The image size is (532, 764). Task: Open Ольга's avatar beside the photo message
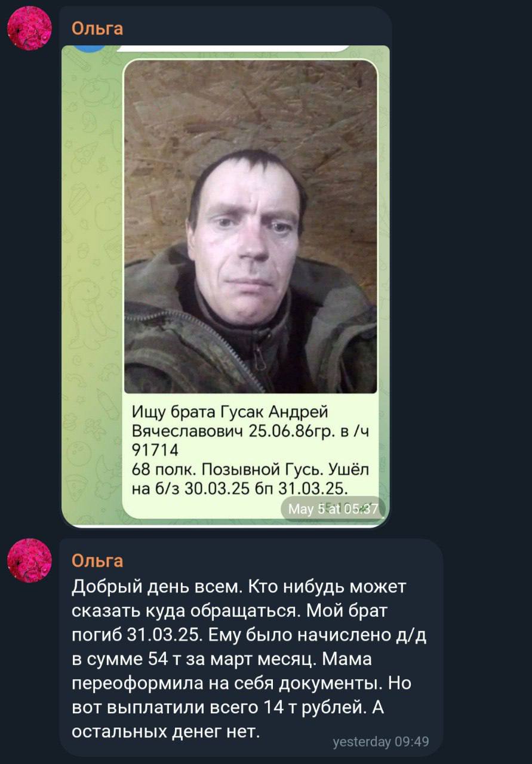click(x=29, y=28)
